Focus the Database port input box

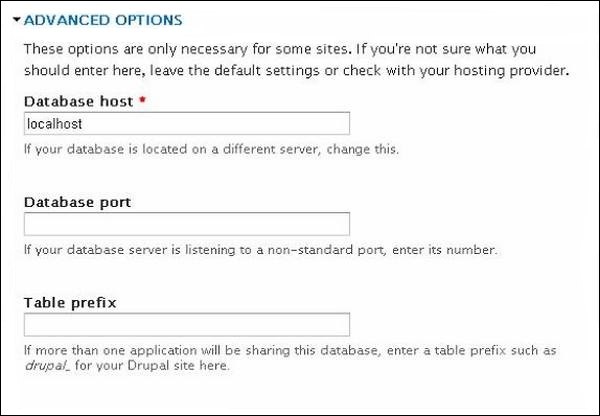tap(186, 224)
